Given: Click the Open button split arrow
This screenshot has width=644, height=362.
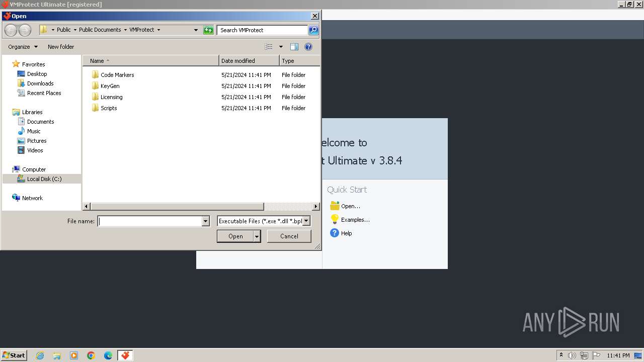Looking at the screenshot, I should click(x=257, y=236).
